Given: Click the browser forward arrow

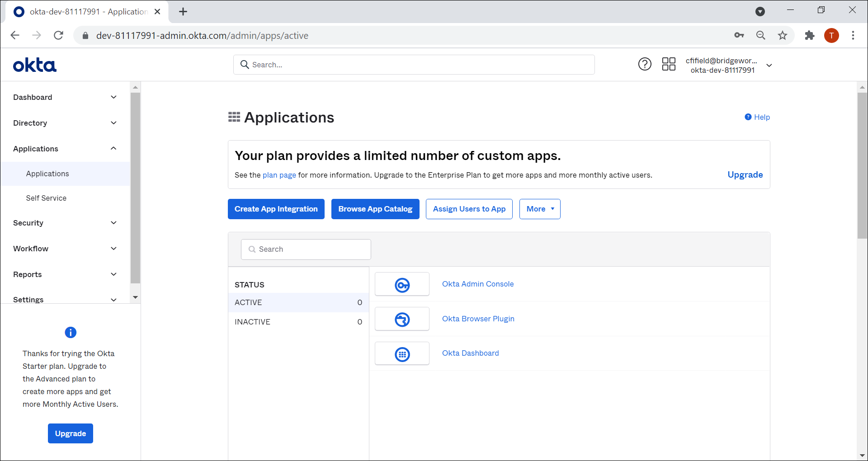Looking at the screenshot, I should (x=37, y=35).
